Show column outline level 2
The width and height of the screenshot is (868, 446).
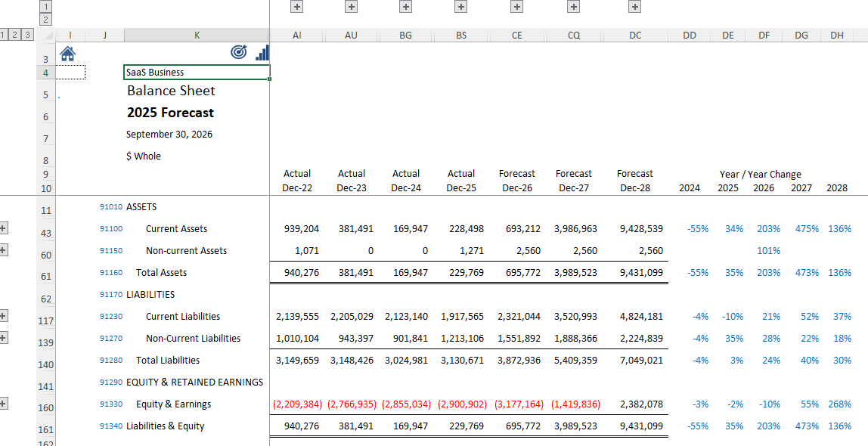click(46, 20)
